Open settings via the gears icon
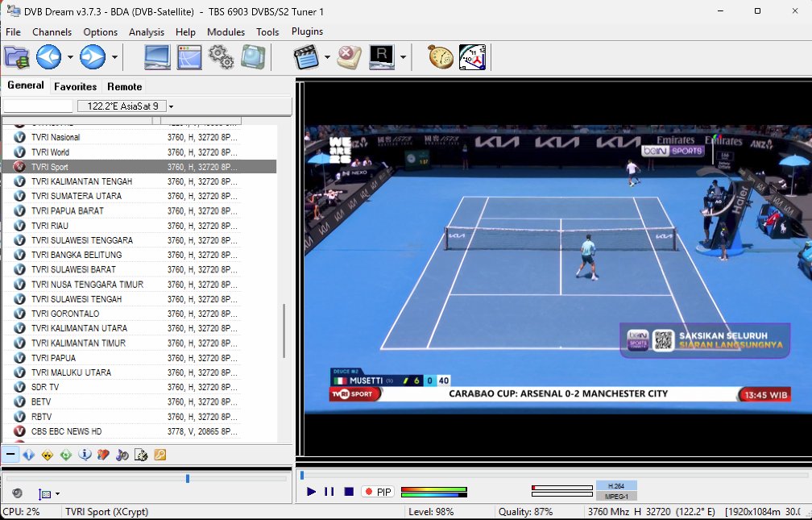The width and height of the screenshot is (812, 520). click(x=221, y=57)
